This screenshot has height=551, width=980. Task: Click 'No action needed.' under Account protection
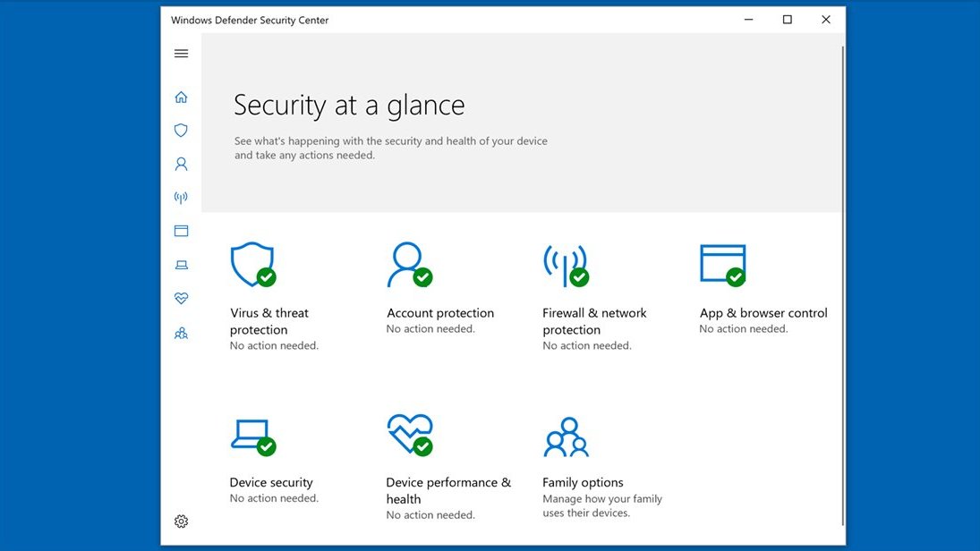click(x=430, y=328)
